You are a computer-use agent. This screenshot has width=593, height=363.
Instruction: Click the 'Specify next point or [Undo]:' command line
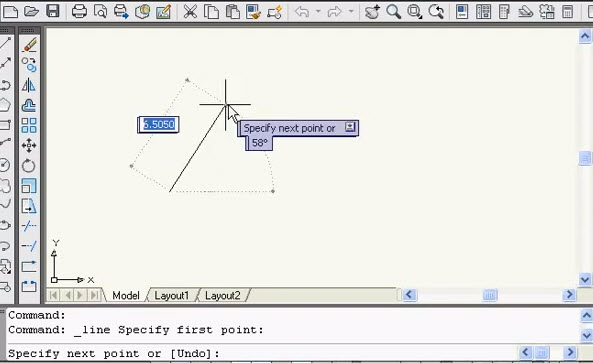pyautogui.click(x=114, y=354)
